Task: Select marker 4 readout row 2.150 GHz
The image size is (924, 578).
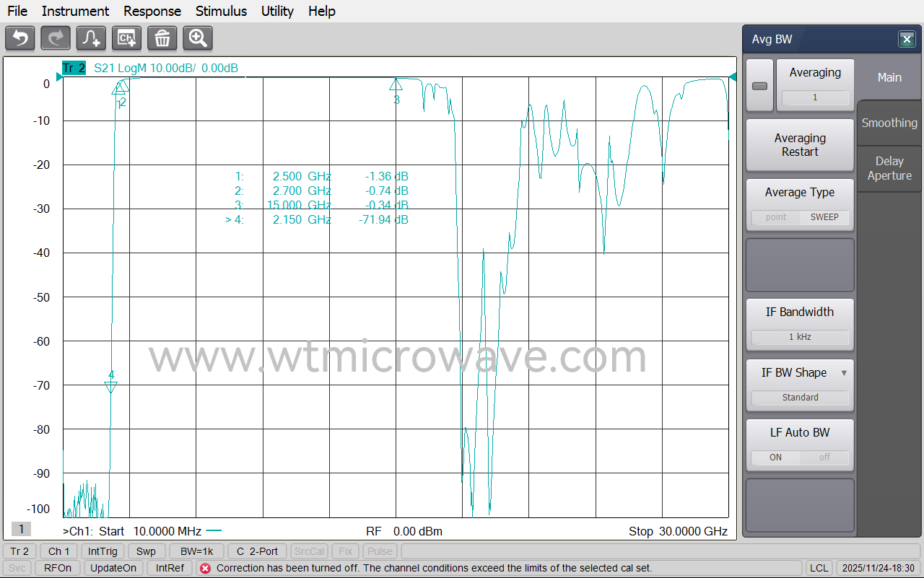Action: tap(317, 219)
